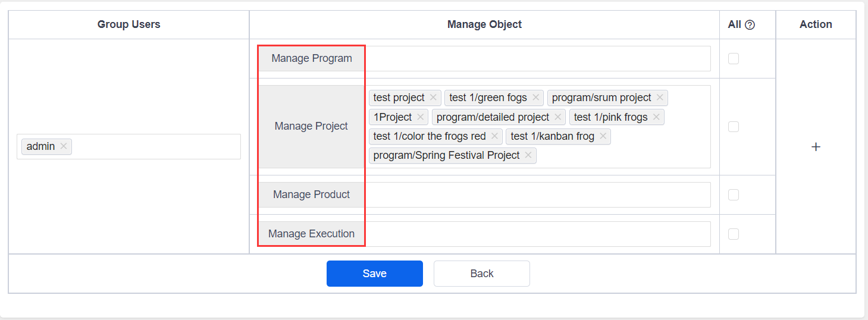Remove 'program/detailed project' tag
The image size is (868, 320).
pos(557,117)
